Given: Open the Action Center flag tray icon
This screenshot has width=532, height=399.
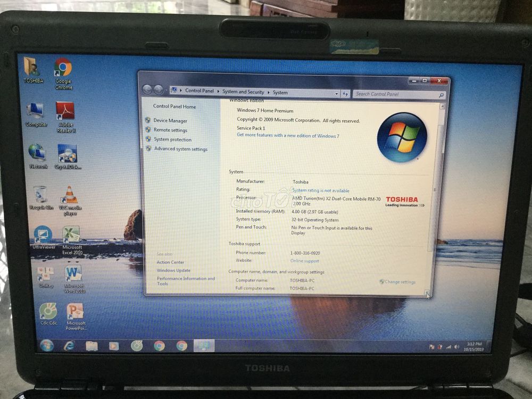Looking at the screenshot, I should point(431,347).
